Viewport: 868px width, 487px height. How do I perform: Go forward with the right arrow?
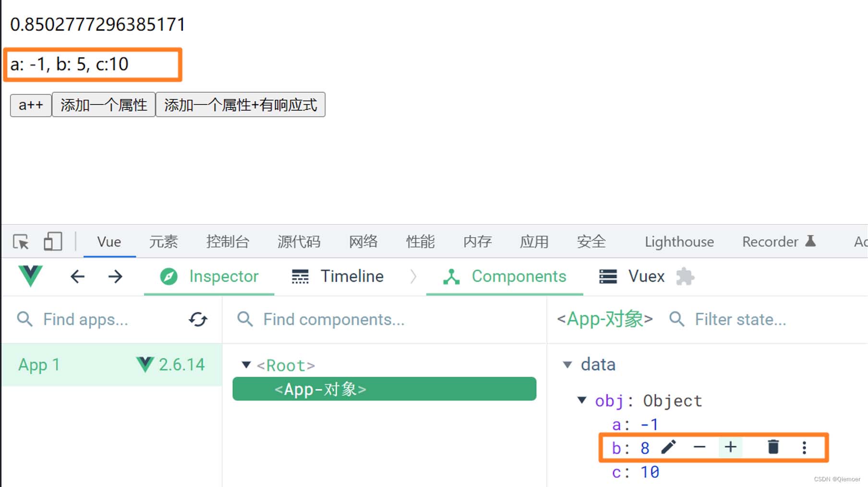click(115, 276)
